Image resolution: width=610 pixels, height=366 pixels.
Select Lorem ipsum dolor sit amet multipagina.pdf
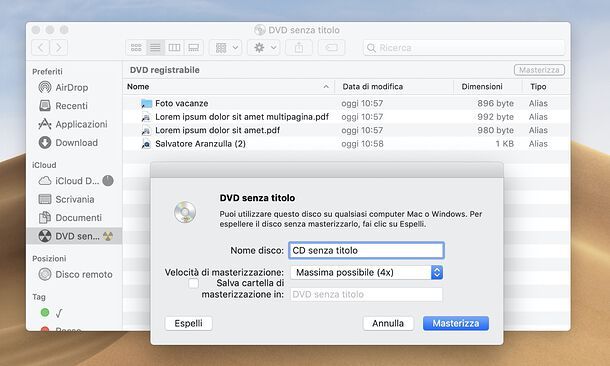(346, 117)
